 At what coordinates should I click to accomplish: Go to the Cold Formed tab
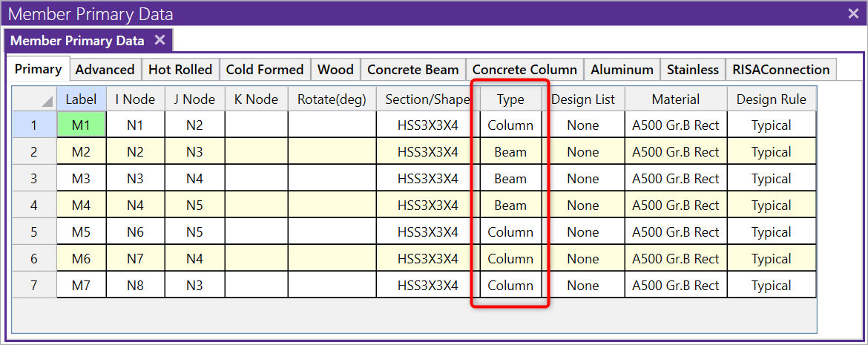tap(265, 70)
